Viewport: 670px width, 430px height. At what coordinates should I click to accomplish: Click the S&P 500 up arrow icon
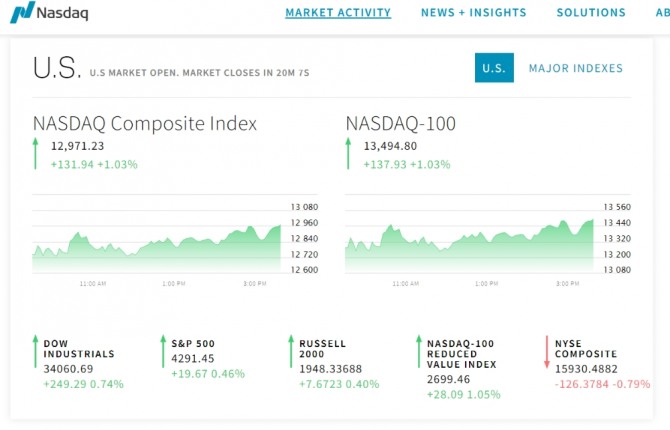(x=163, y=352)
